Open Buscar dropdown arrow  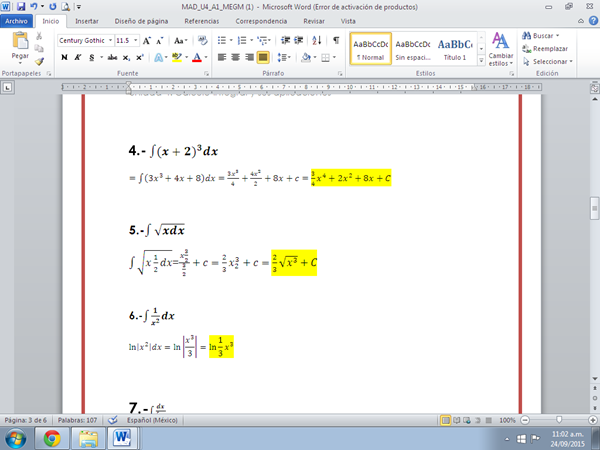tap(558, 36)
